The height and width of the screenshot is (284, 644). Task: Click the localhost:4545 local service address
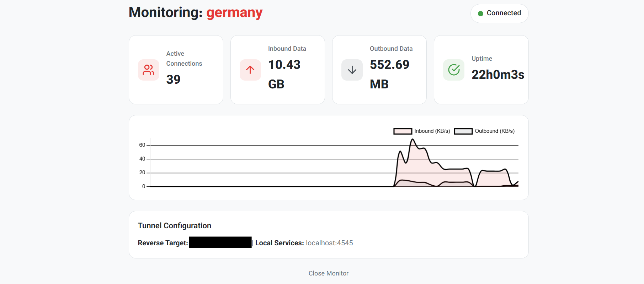tap(329, 243)
